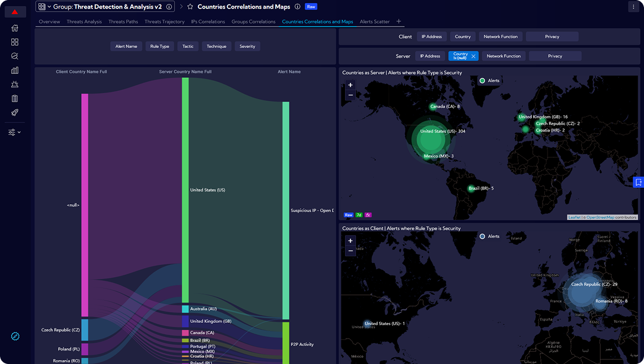Expand the Group dashboard selector dropdown
The image size is (644, 364).
pos(49,7)
